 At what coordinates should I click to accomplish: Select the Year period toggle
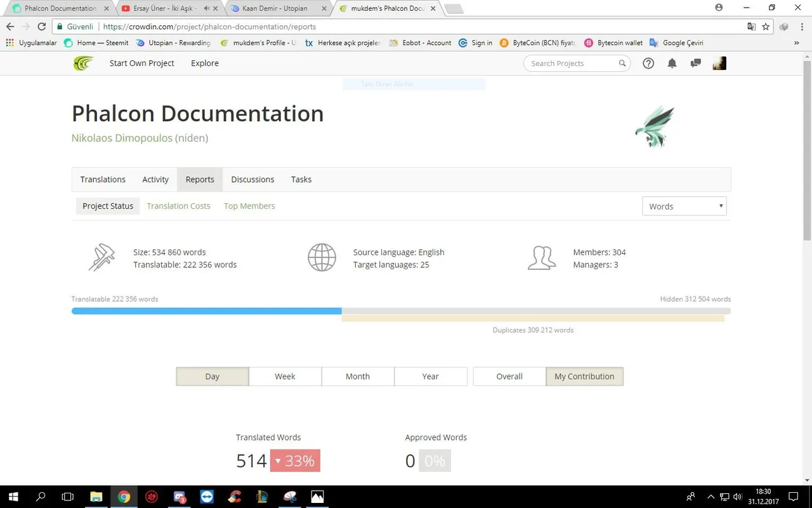[x=431, y=377]
